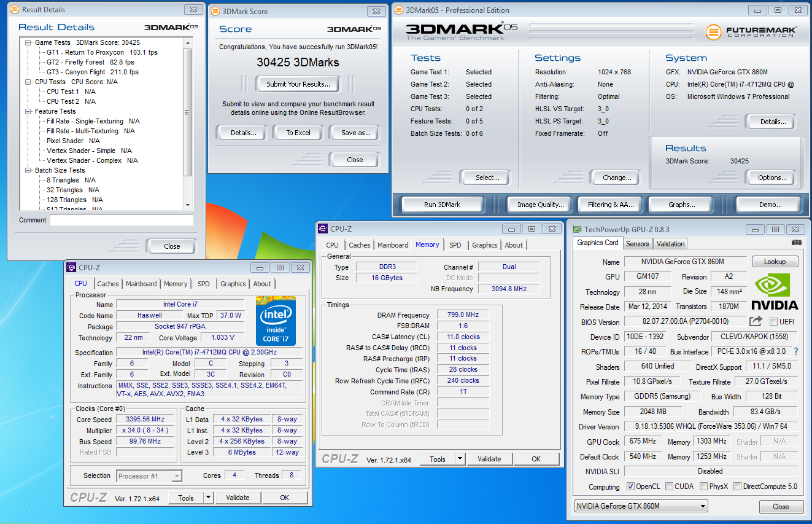The image size is (812, 524).
Task: Click Filtering & AA button
Action: pyautogui.click(x=611, y=205)
